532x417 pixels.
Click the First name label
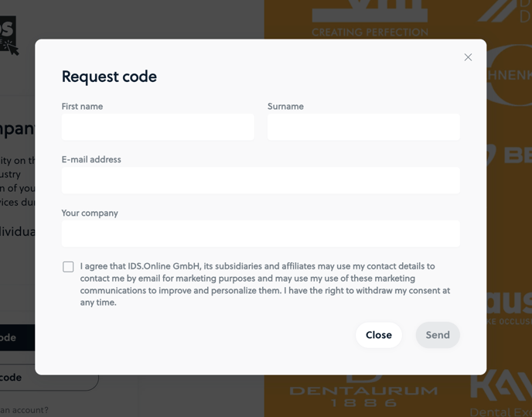tap(82, 107)
